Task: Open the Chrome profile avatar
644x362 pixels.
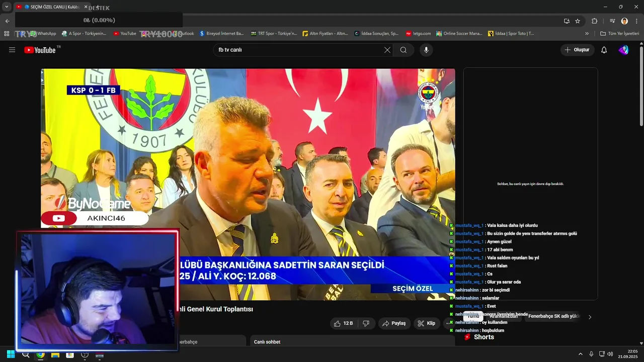Action: tap(624, 21)
